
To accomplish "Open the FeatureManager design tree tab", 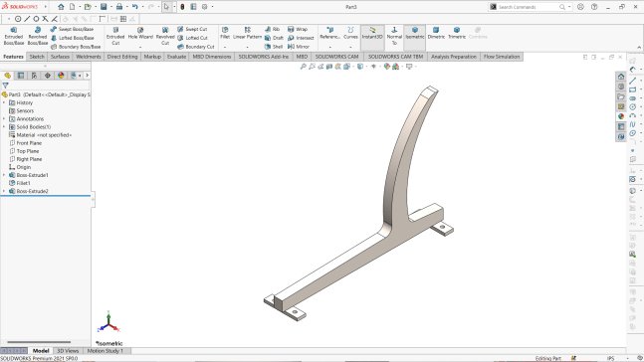I will click(x=7, y=76).
